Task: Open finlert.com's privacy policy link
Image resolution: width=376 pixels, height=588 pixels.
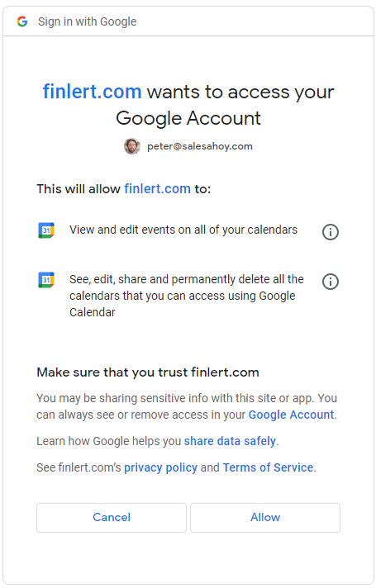Action: (x=160, y=467)
